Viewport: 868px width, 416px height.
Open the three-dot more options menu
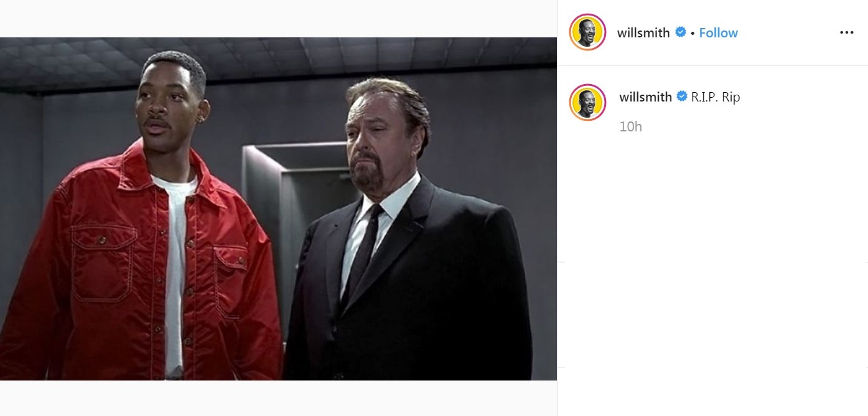click(846, 33)
